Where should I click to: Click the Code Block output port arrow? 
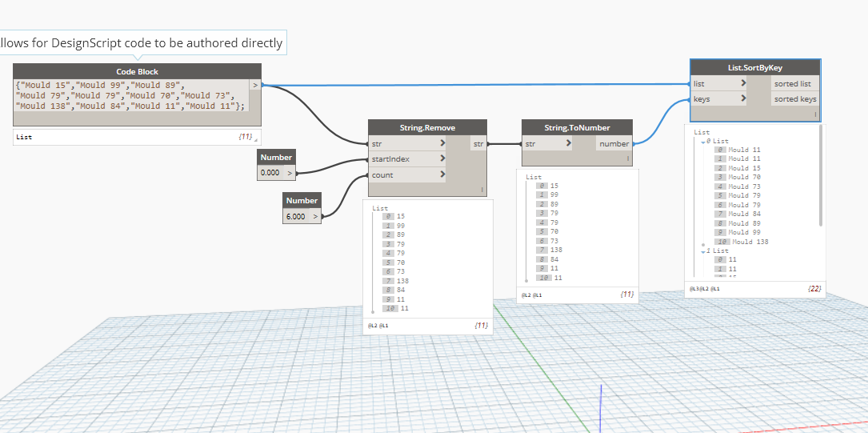click(x=255, y=84)
